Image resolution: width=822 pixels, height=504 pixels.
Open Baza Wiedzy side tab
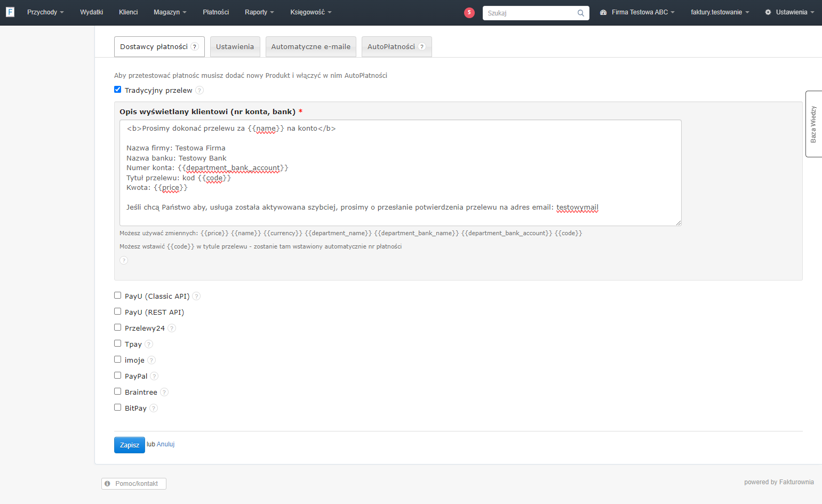coord(813,124)
